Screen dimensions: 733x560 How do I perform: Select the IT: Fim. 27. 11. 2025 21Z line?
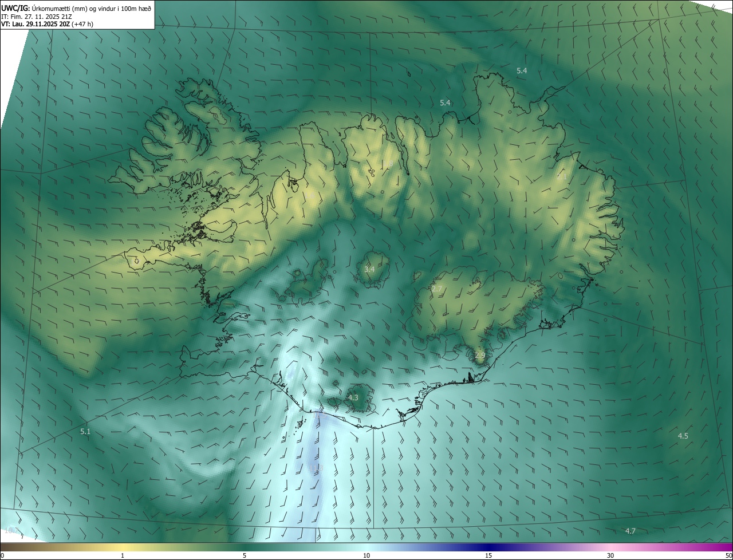[37, 17]
